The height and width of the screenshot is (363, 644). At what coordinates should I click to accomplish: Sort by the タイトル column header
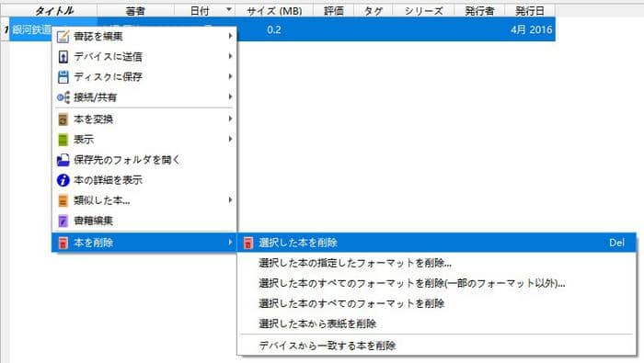click(53, 11)
